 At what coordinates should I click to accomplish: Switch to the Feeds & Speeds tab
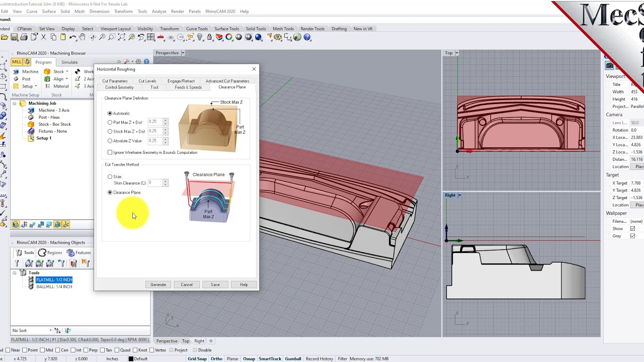coord(188,87)
